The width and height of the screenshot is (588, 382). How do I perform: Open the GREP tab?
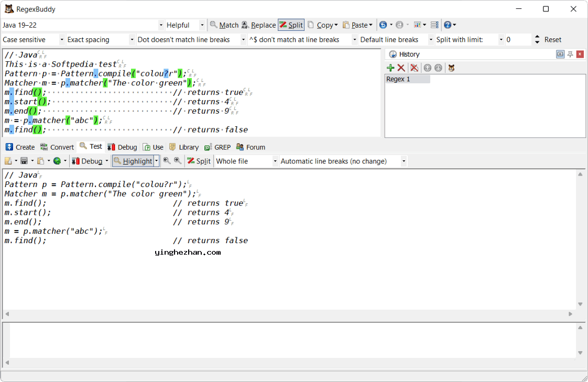pyautogui.click(x=217, y=147)
